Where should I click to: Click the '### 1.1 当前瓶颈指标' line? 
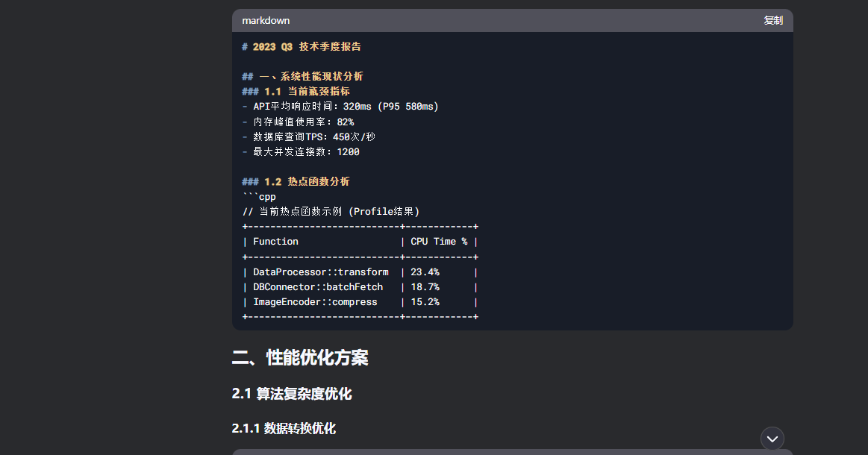click(x=296, y=91)
